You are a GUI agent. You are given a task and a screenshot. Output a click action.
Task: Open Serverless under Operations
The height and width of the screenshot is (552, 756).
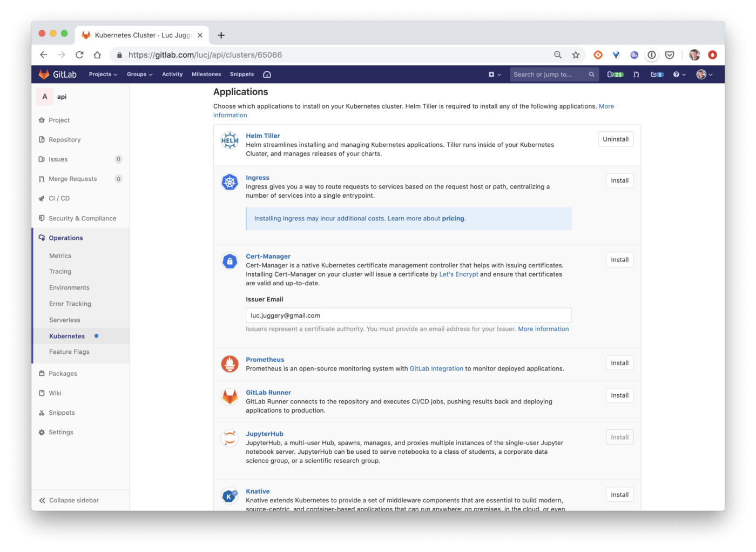(64, 320)
